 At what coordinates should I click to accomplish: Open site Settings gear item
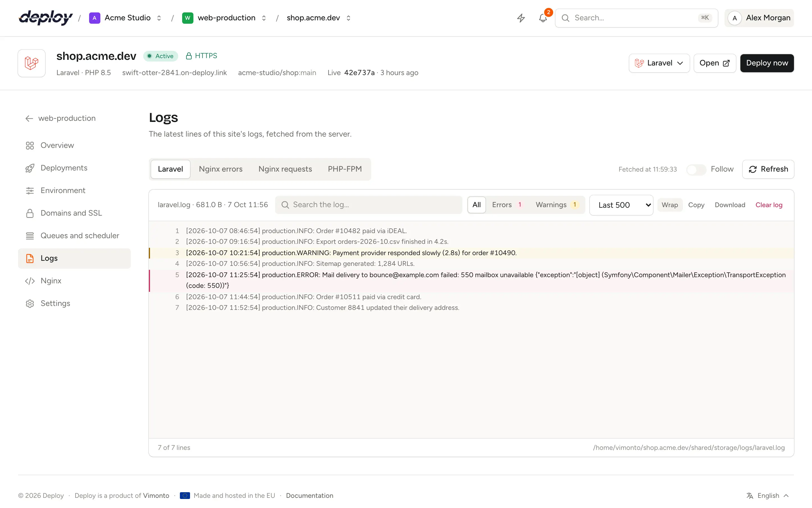pyautogui.click(x=74, y=303)
